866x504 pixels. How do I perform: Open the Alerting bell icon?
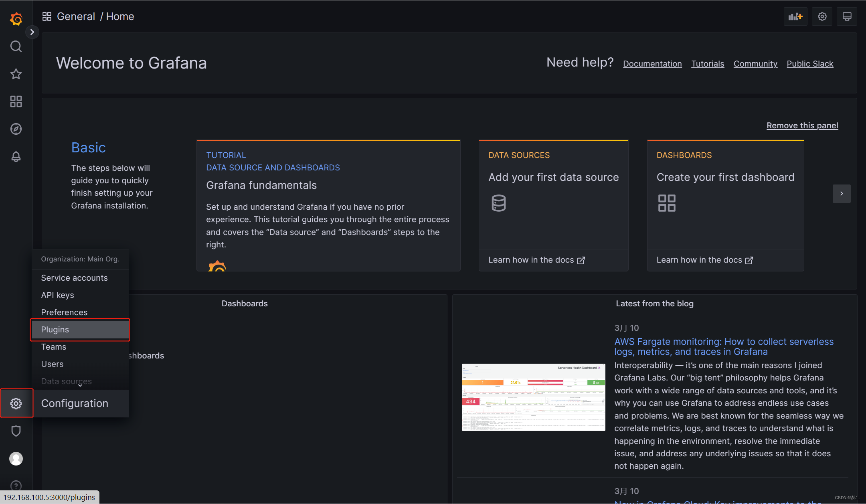tap(16, 156)
